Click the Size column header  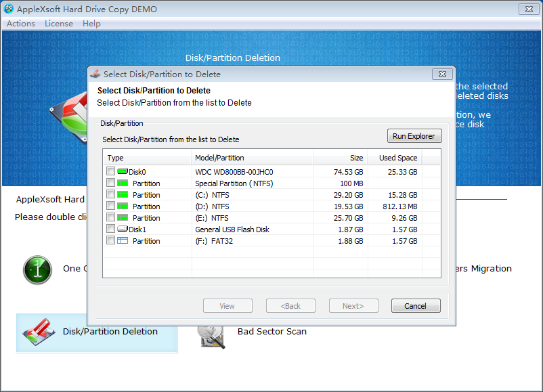[x=340, y=158]
